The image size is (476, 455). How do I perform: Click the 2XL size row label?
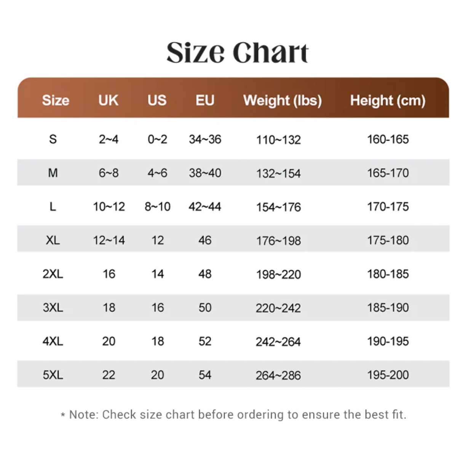click(x=53, y=274)
